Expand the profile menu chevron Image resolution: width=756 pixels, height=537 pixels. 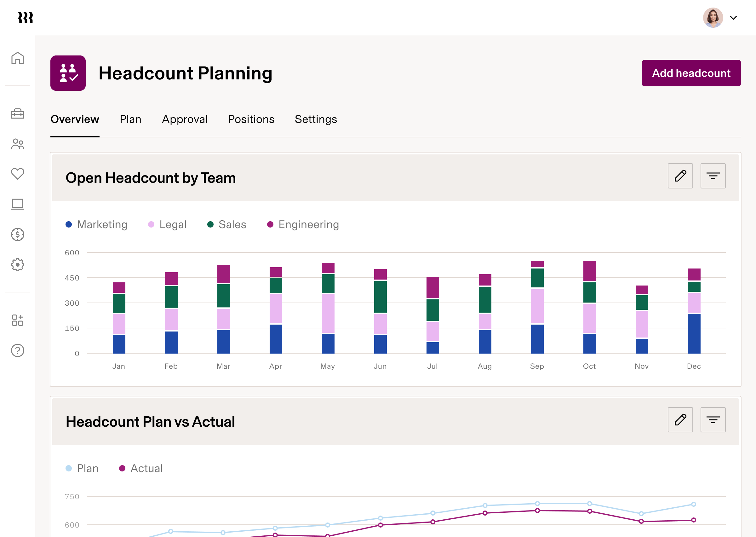click(x=734, y=18)
